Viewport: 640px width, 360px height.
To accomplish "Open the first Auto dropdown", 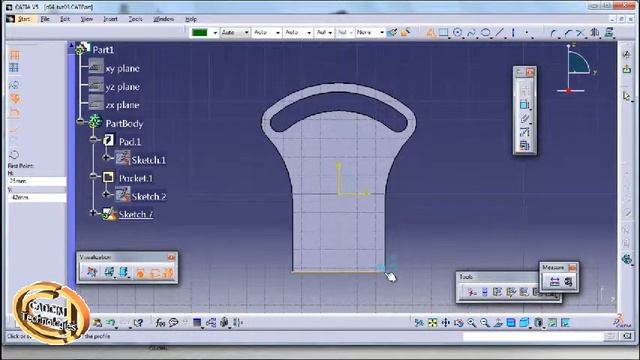I will pos(247,33).
